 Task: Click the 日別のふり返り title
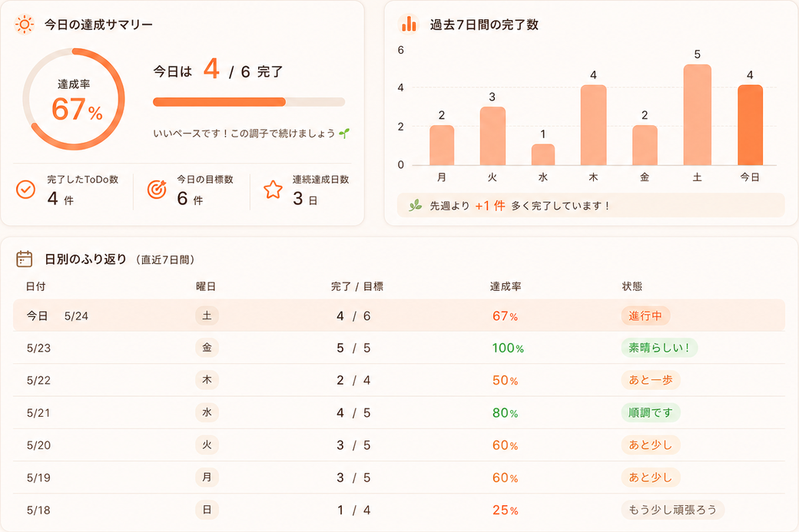coord(85,259)
